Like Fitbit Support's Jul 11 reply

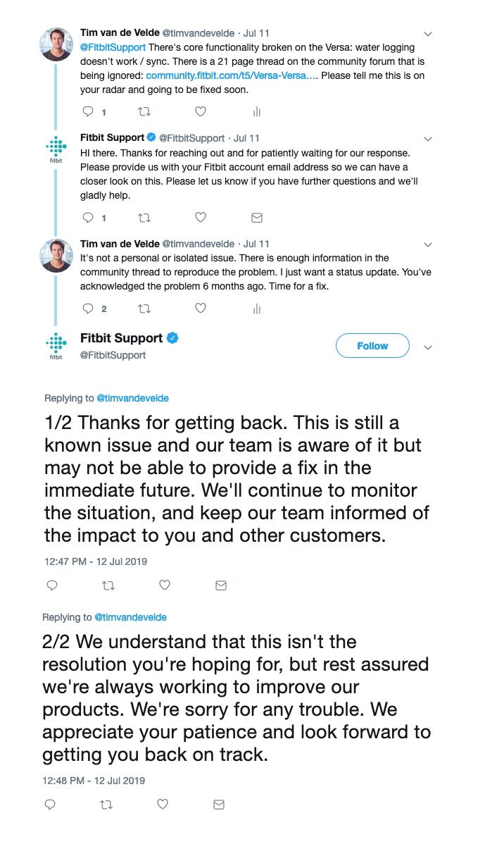pyautogui.click(x=200, y=217)
